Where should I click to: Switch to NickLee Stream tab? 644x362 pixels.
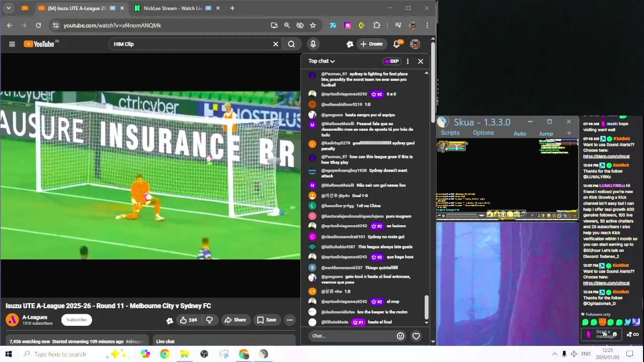click(176, 9)
